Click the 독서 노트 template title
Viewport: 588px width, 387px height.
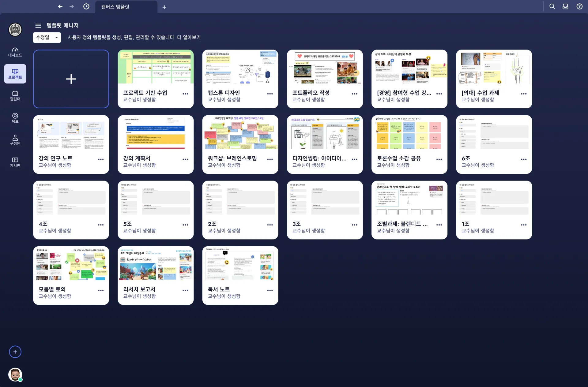coord(219,289)
